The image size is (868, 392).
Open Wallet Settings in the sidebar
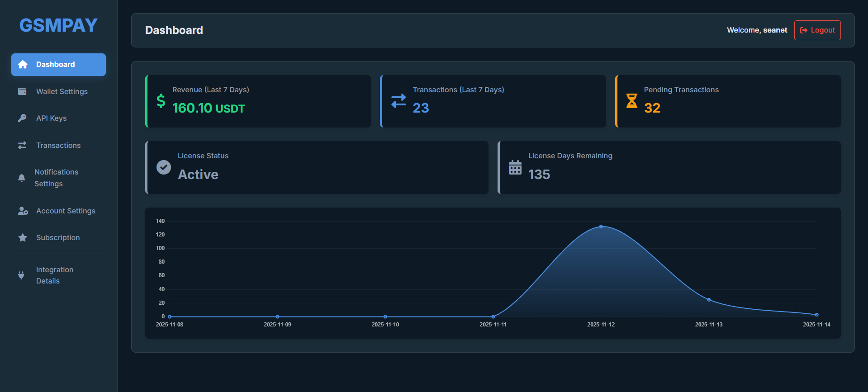tap(62, 91)
